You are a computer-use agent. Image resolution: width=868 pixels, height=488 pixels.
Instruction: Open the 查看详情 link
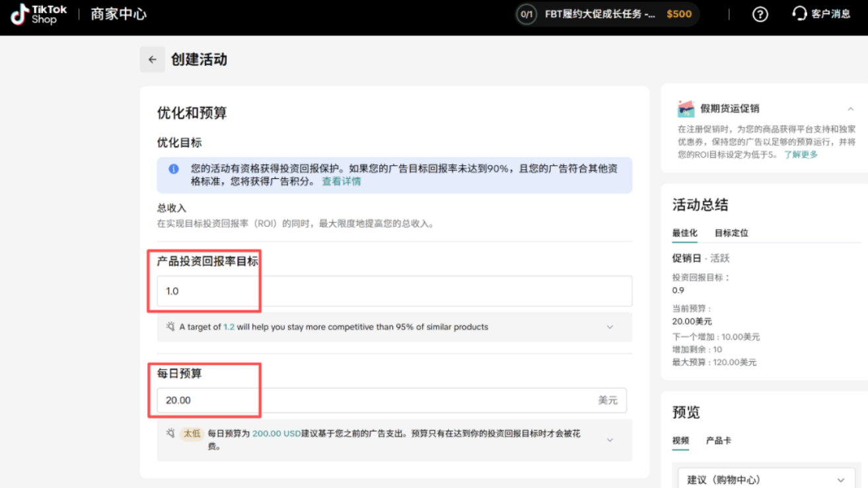coord(342,181)
